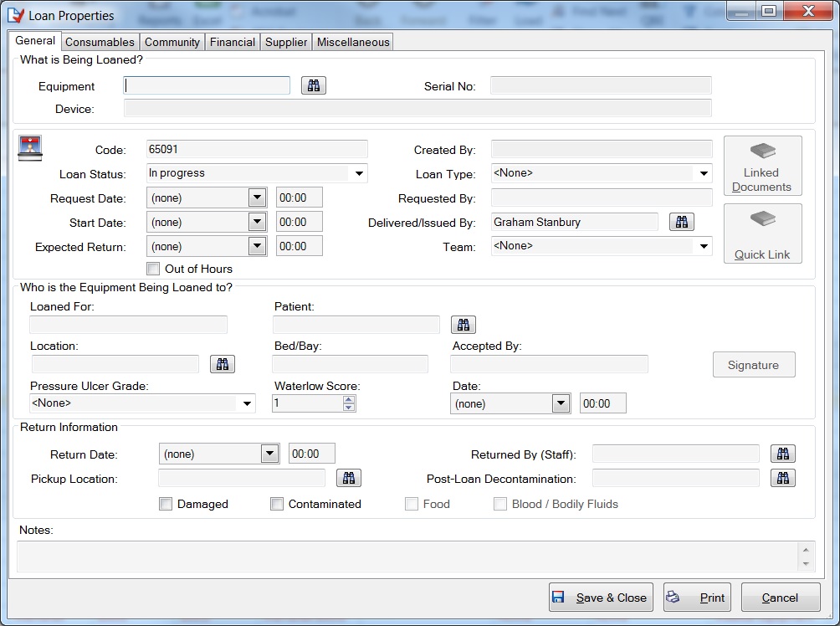840x626 pixels.
Task: Open the Accepted By Date dropdown
Action: (561, 403)
